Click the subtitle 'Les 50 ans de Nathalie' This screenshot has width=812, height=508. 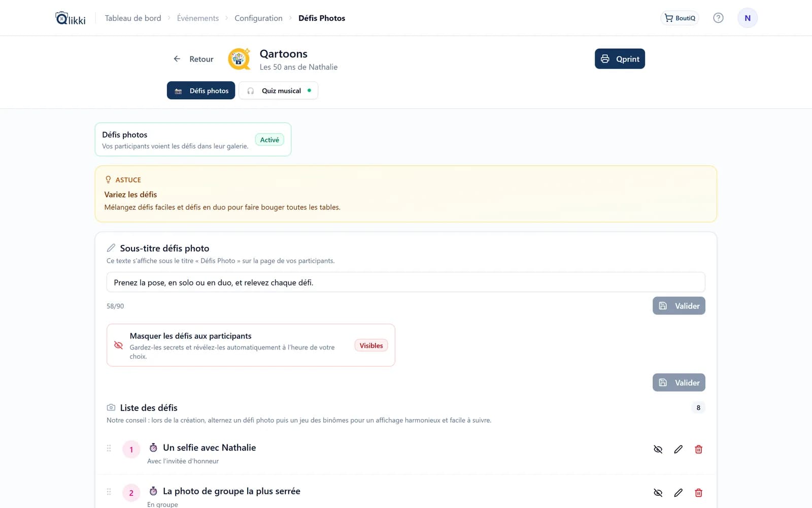coord(298,67)
